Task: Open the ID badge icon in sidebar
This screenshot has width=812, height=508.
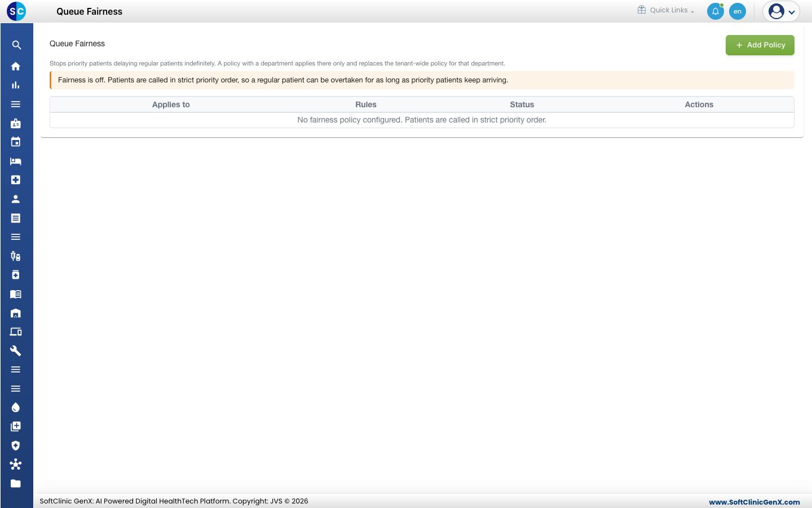Action: coord(16,123)
